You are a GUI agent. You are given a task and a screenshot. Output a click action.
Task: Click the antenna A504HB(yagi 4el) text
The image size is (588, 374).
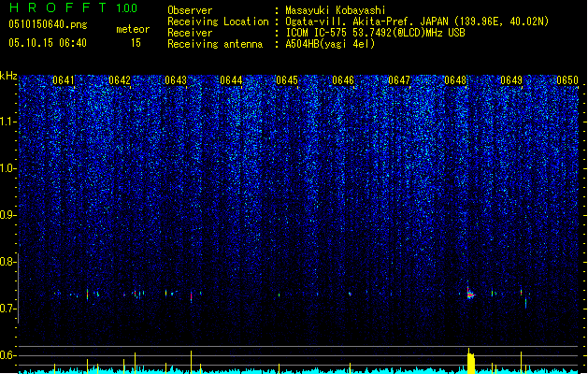[x=330, y=44]
